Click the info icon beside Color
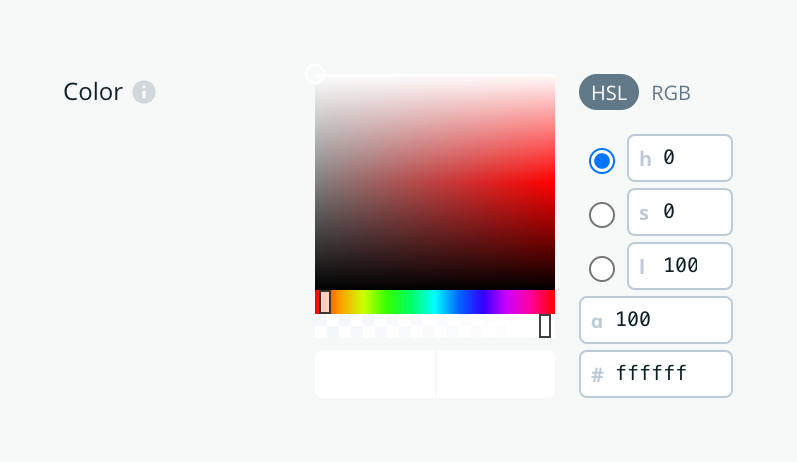 pos(144,93)
